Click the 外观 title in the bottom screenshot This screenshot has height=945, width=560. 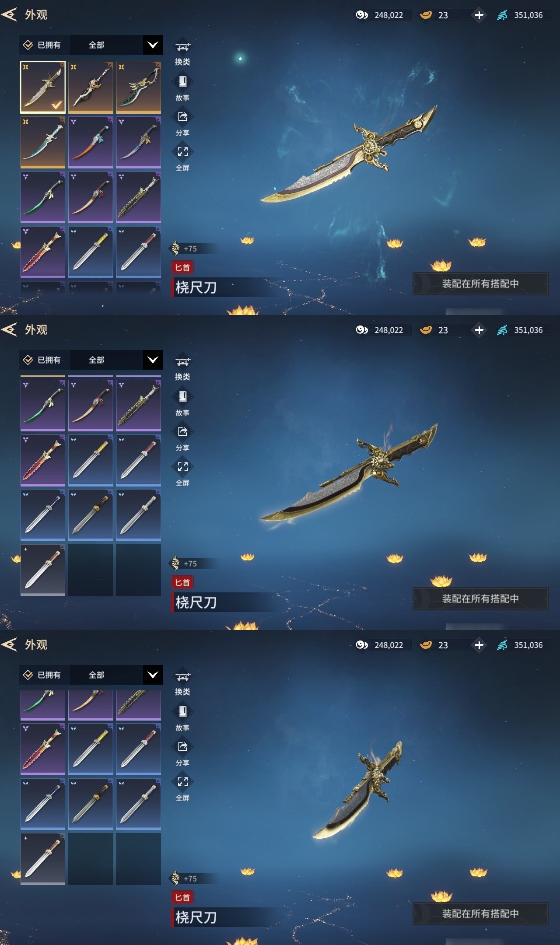click(x=36, y=645)
